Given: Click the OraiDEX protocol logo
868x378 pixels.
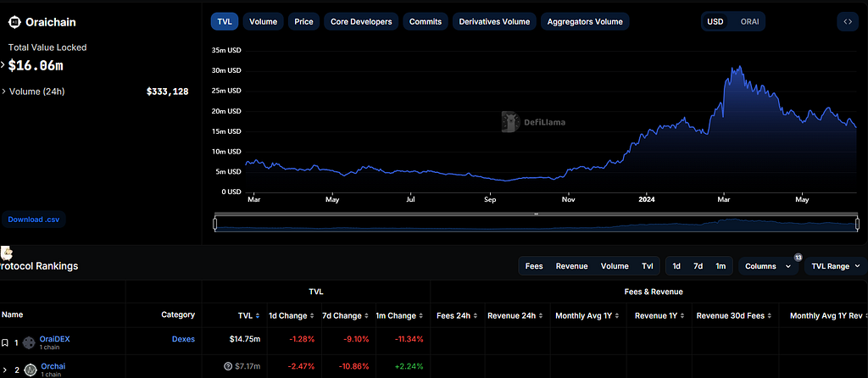Looking at the screenshot, I should point(28,342).
